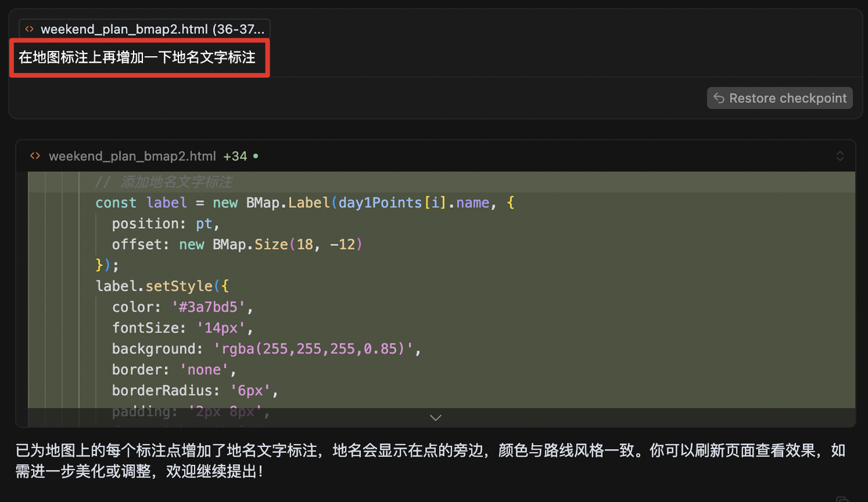Expand the code diff with the bottom chevron
Image resolution: width=868 pixels, height=502 pixels.
pyautogui.click(x=435, y=417)
